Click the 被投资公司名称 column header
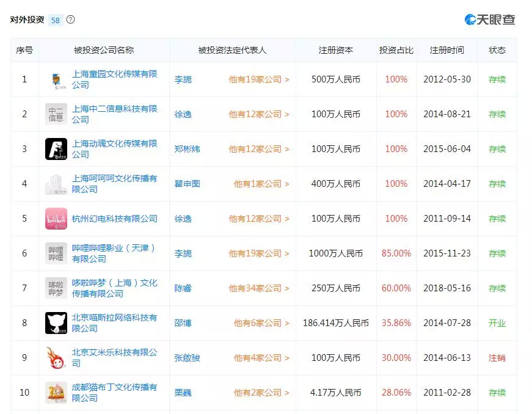The height and width of the screenshot is (414, 532). tap(104, 50)
